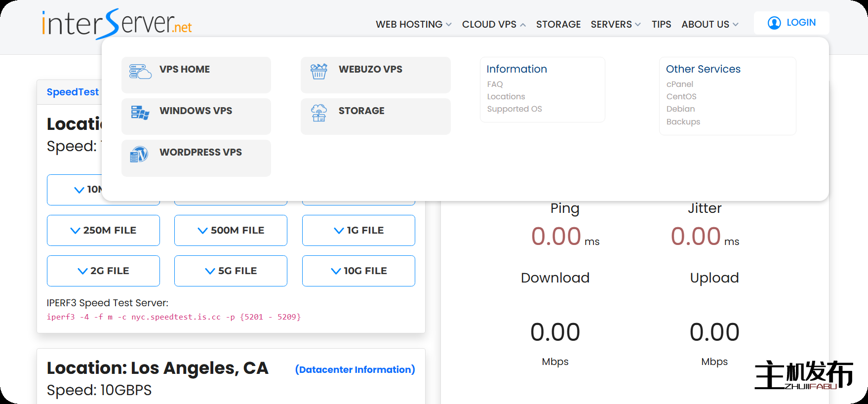Click the VPS Home cloud server icon
The width and height of the screenshot is (868, 404).
tap(140, 72)
